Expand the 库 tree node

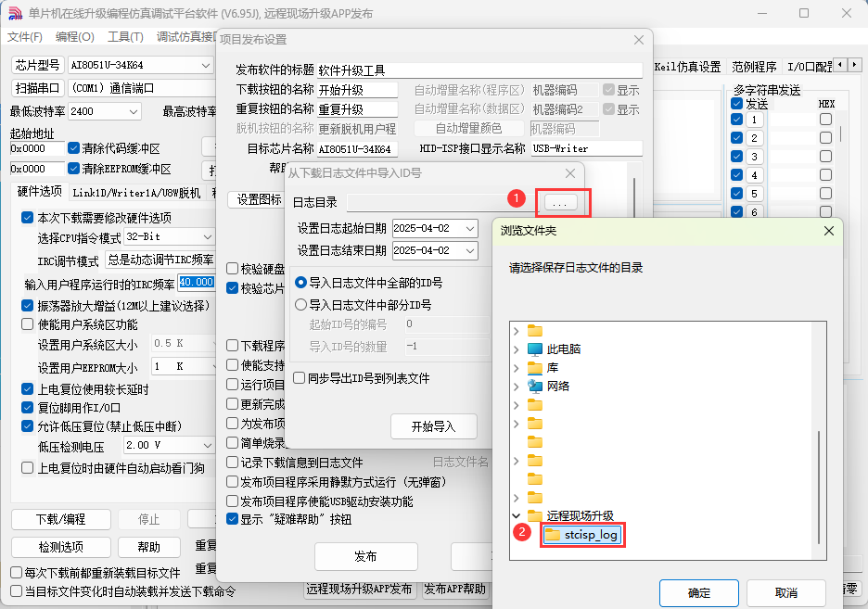[516, 368]
